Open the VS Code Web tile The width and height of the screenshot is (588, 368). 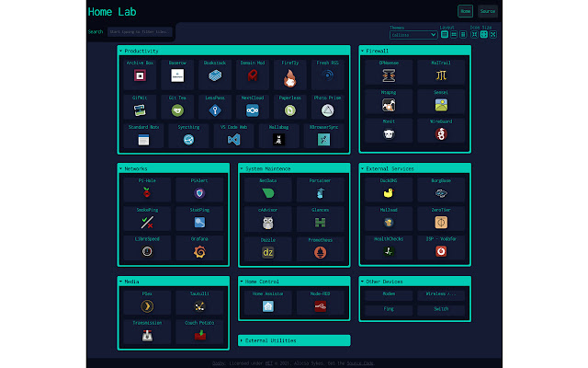pyautogui.click(x=233, y=135)
